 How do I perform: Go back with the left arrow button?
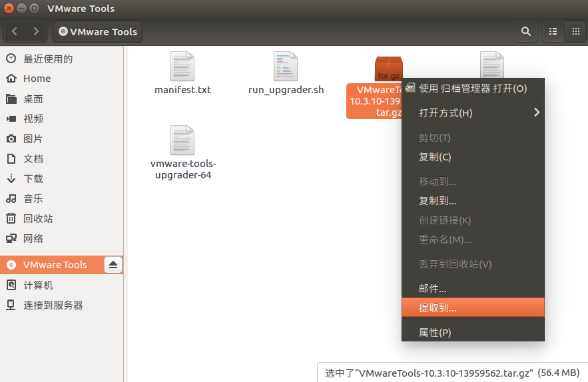pos(15,31)
